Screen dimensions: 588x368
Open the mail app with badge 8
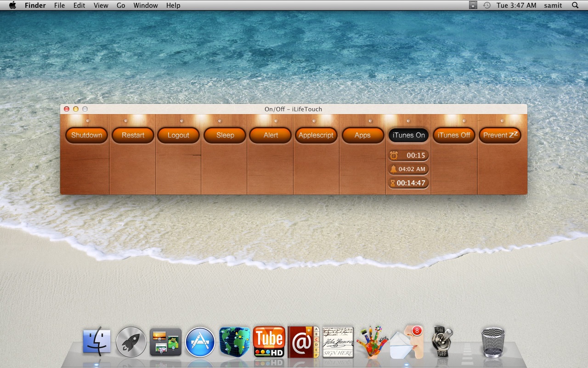coord(406,342)
